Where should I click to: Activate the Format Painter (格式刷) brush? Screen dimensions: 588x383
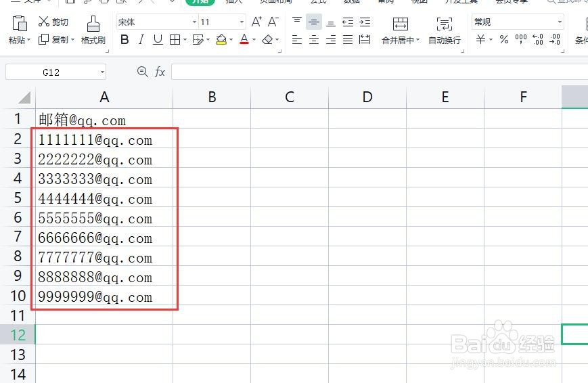pyautogui.click(x=93, y=24)
